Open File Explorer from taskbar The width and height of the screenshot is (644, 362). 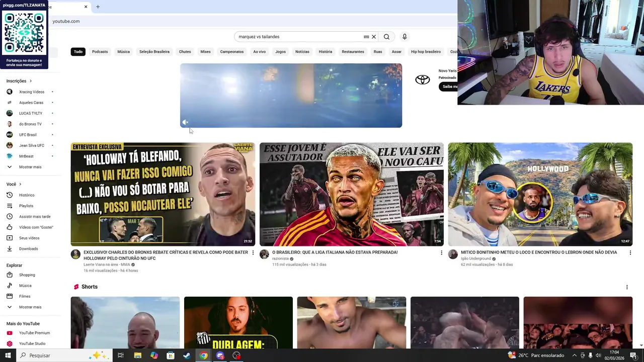(x=137, y=355)
